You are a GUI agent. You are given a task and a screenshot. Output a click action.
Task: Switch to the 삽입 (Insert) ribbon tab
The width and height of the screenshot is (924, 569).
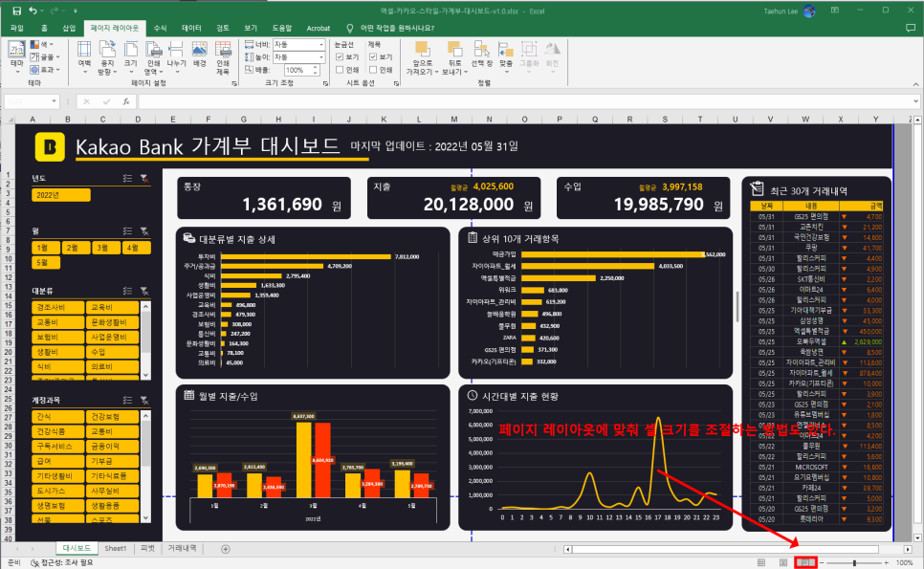tap(69, 28)
